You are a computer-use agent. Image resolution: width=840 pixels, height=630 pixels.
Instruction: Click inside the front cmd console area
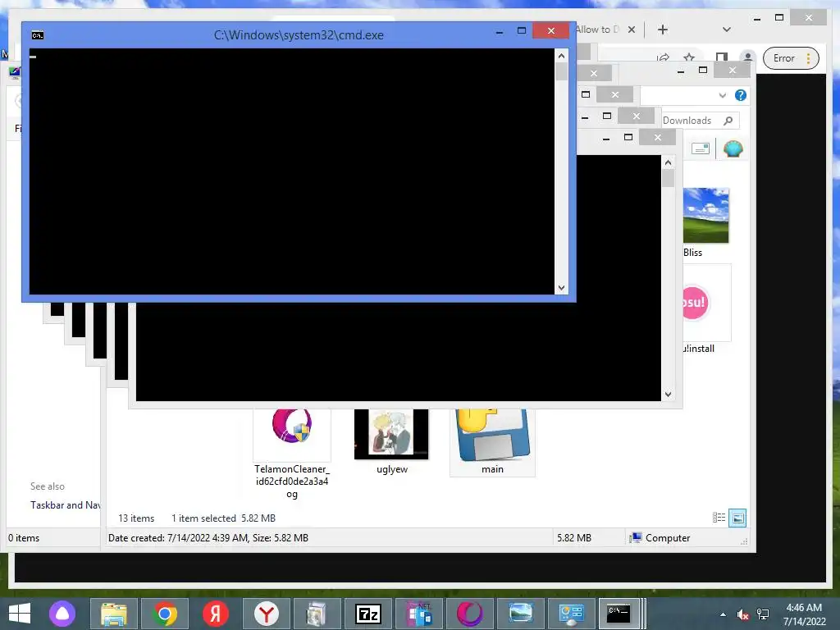(x=291, y=171)
